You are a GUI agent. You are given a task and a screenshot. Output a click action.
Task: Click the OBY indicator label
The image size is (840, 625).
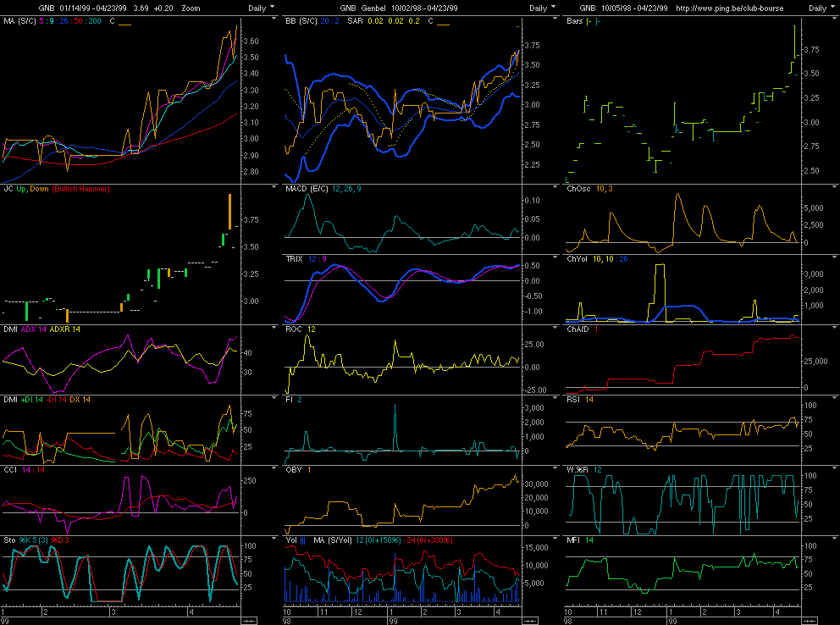click(x=294, y=470)
